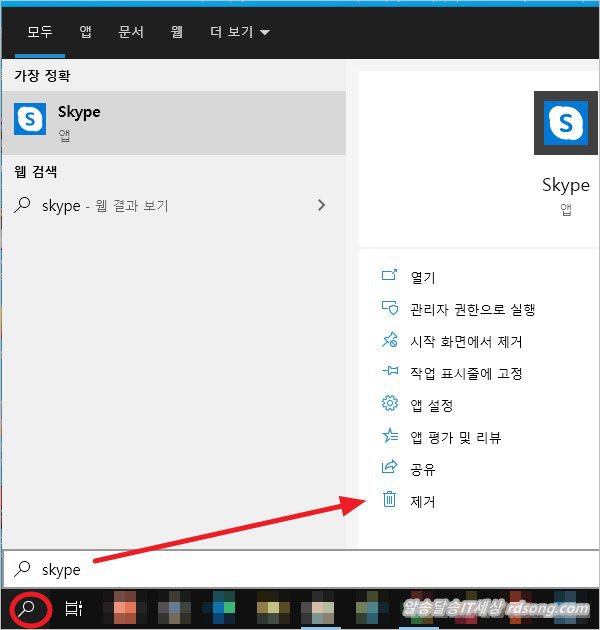Expand the 더 보기 dropdown
The height and width of the screenshot is (630, 600).
pos(240,32)
